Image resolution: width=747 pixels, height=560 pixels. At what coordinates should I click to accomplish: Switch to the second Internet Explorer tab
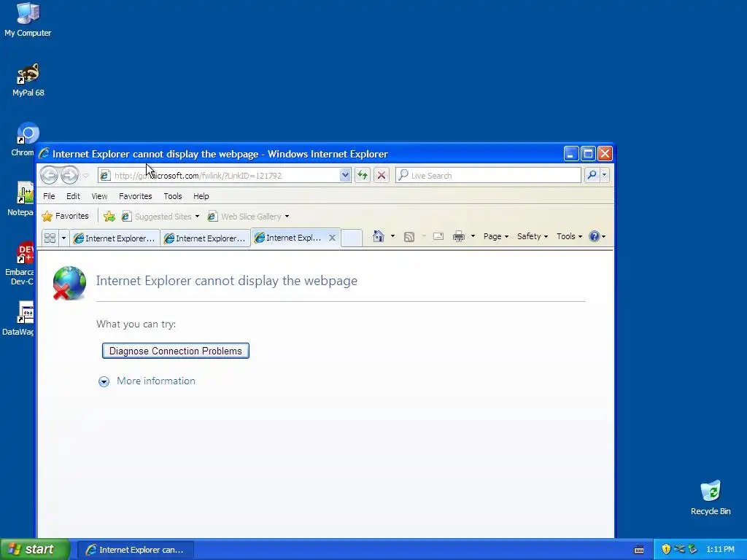tap(205, 238)
